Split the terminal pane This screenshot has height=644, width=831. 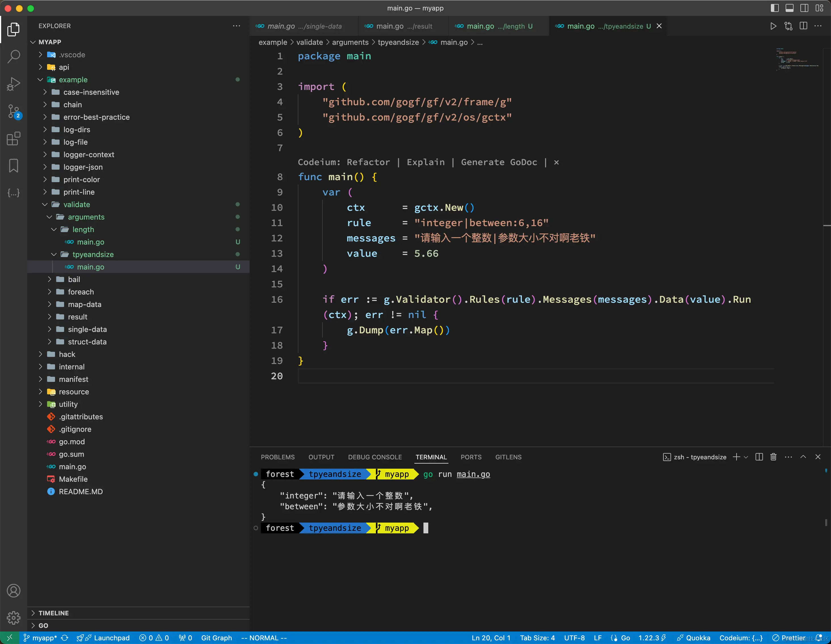point(759,457)
